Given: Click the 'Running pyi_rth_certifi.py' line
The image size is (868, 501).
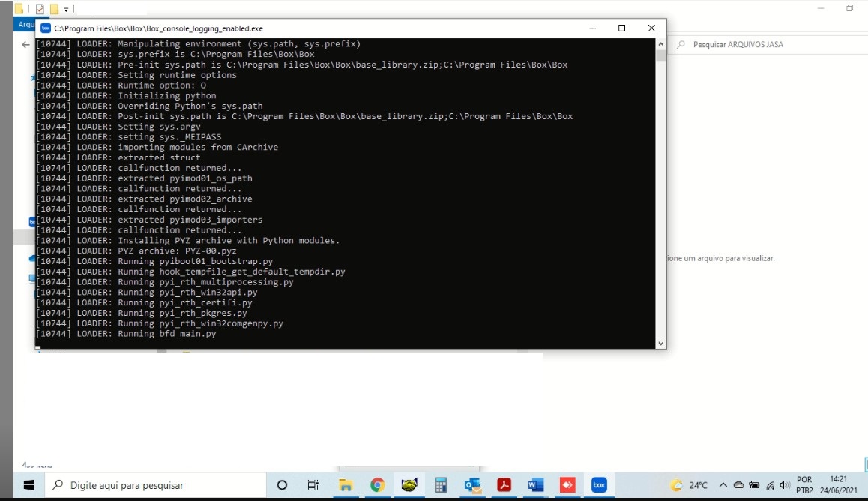Looking at the screenshot, I should pyautogui.click(x=144, y=303).
